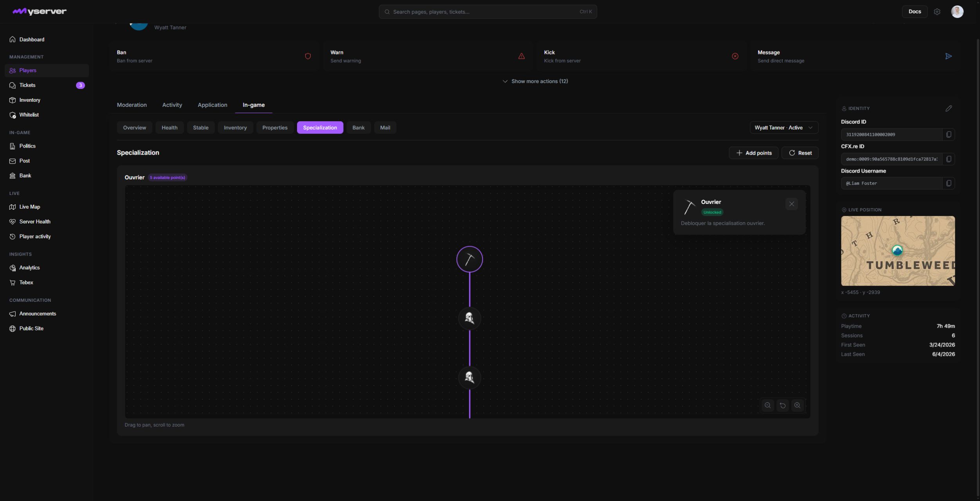
Task: Open Server Health in sidebar
Action: [x=47, y=222]
